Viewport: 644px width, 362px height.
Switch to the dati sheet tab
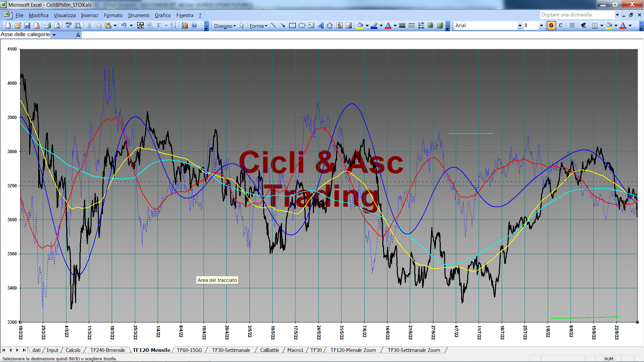click(x=37, y=350)
